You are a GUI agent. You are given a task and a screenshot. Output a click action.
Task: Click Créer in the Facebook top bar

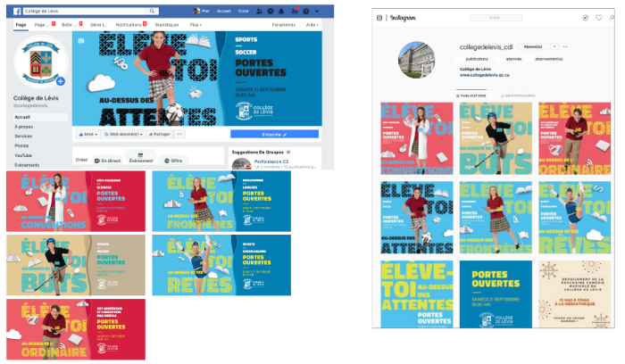[244, 11]
